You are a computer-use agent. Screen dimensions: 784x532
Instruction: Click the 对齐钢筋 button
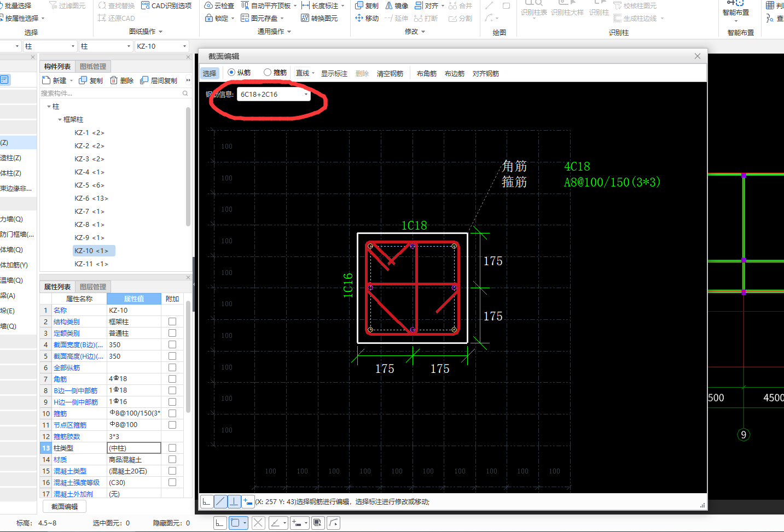click(x=486, y=73)
